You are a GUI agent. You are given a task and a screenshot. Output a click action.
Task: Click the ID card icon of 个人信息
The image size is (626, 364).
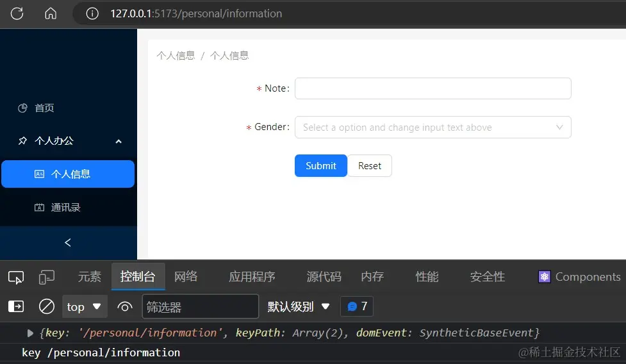pos(39,174)
